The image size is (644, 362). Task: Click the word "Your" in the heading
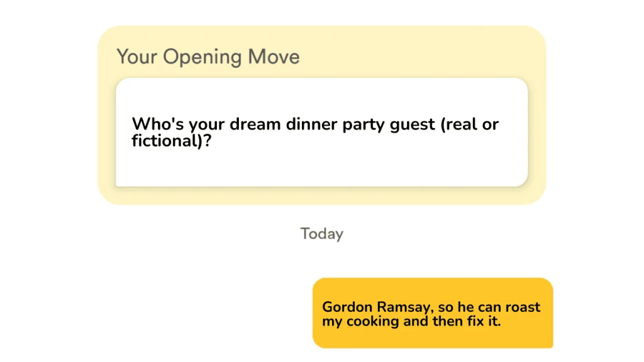coord(136,57)
